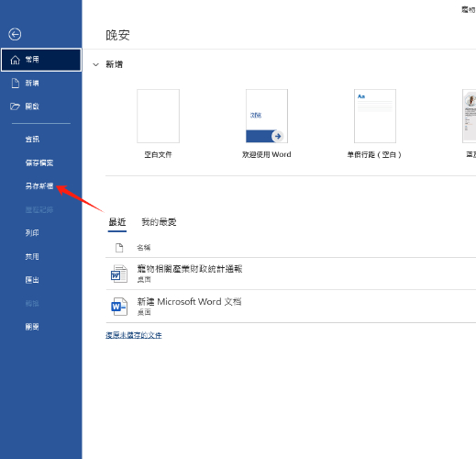
Task: Click the file type icon column header
Action: pos(119,248)
